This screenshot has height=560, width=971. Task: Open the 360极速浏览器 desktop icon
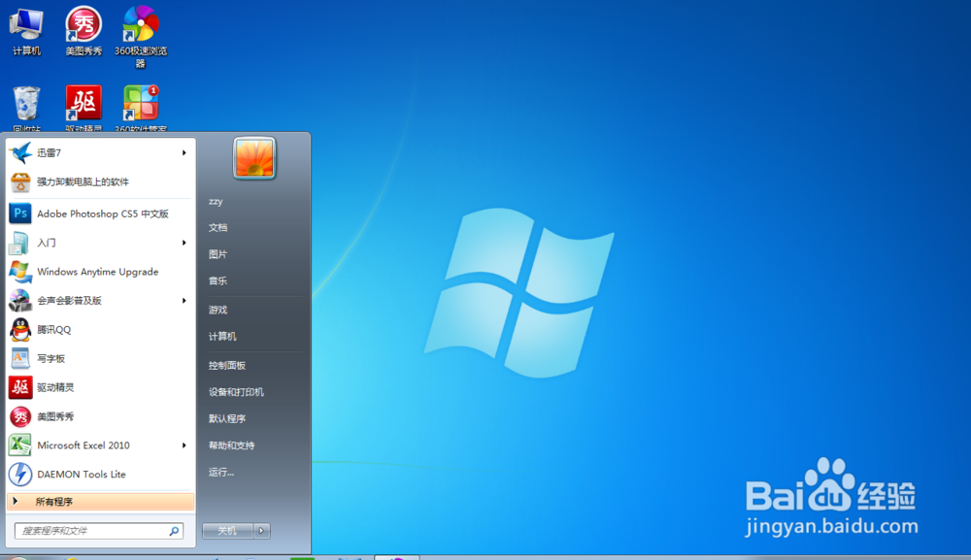point(139,24)
